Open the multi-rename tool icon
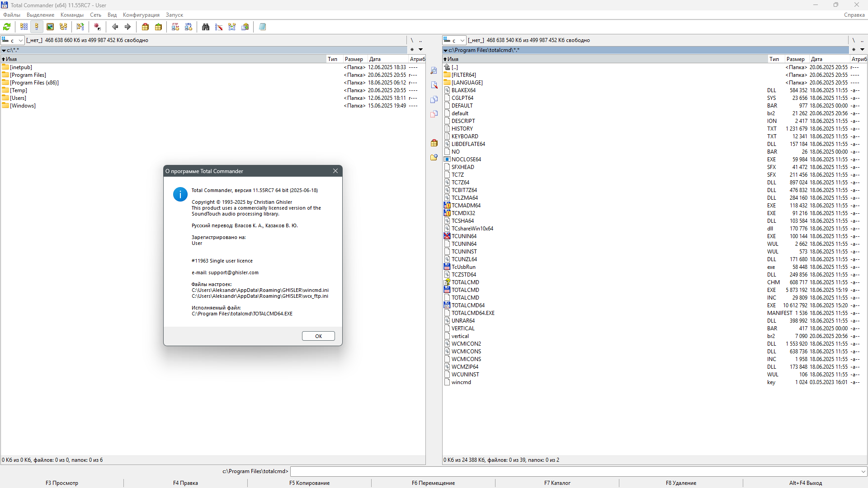This screenshot has width=868, height=488. (x=219, y=27)
